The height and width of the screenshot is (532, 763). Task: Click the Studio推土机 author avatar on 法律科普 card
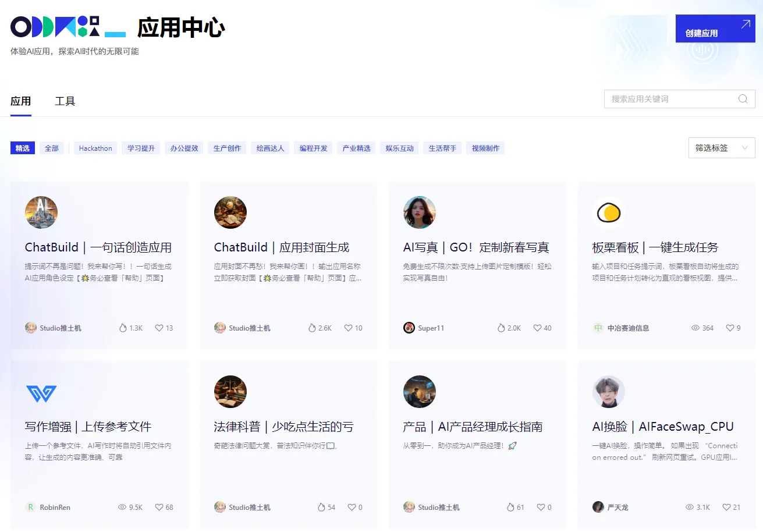point(220,508)
